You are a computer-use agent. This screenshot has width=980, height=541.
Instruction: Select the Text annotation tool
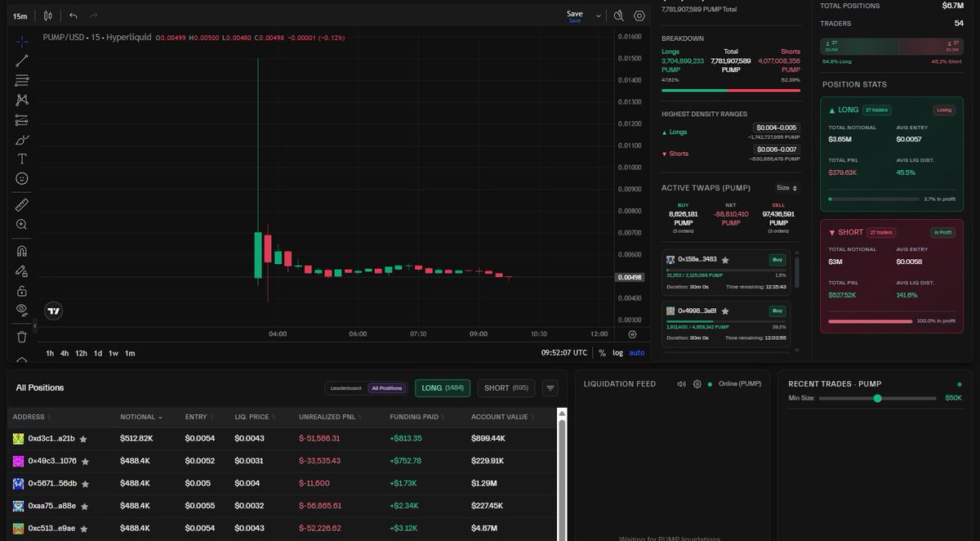tap(22, 159)
